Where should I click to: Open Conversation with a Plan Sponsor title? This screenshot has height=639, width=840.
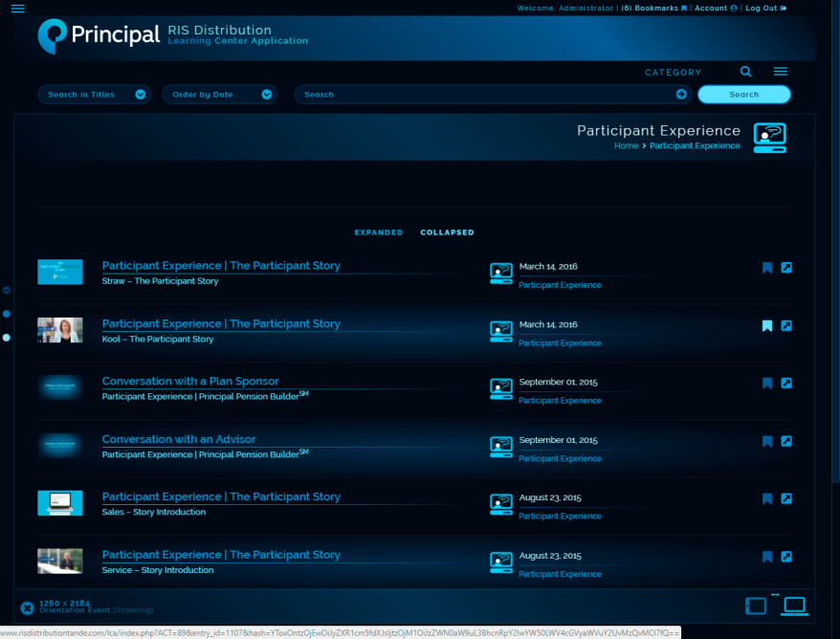pos(190,381)
